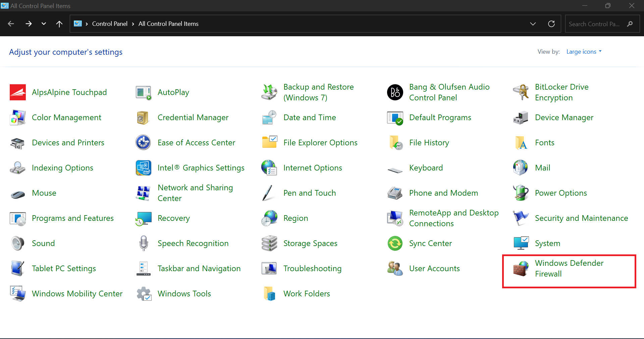
Task: Go back with the Back arrow
Action: [x=11, y=24]
